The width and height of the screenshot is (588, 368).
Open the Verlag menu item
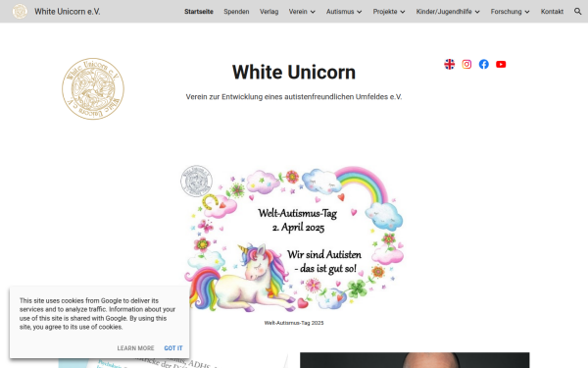coord(269,12)
